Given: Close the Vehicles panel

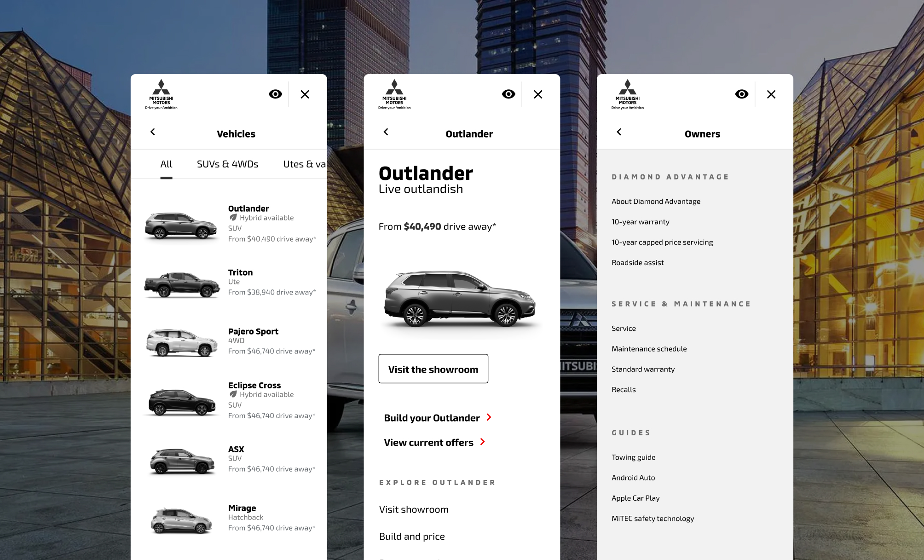Looking at the screenshot, I should (305, 94).
